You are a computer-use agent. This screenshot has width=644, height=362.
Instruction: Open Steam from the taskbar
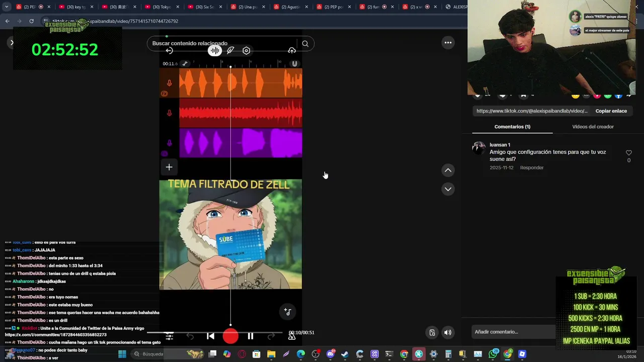[x=345, y=354]
